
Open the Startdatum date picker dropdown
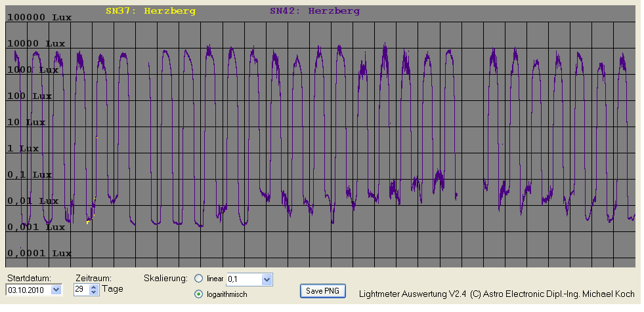(56, 290)
